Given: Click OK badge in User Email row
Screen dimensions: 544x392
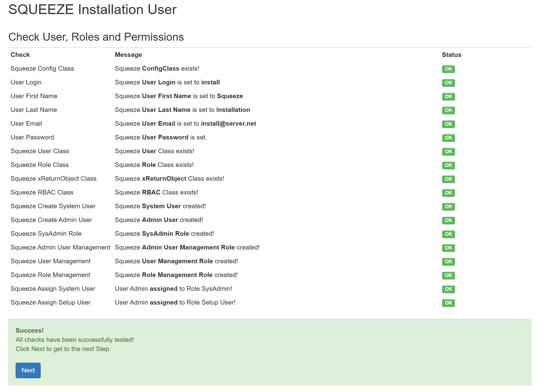Looking at the screenshot, I should pos(448,124).
